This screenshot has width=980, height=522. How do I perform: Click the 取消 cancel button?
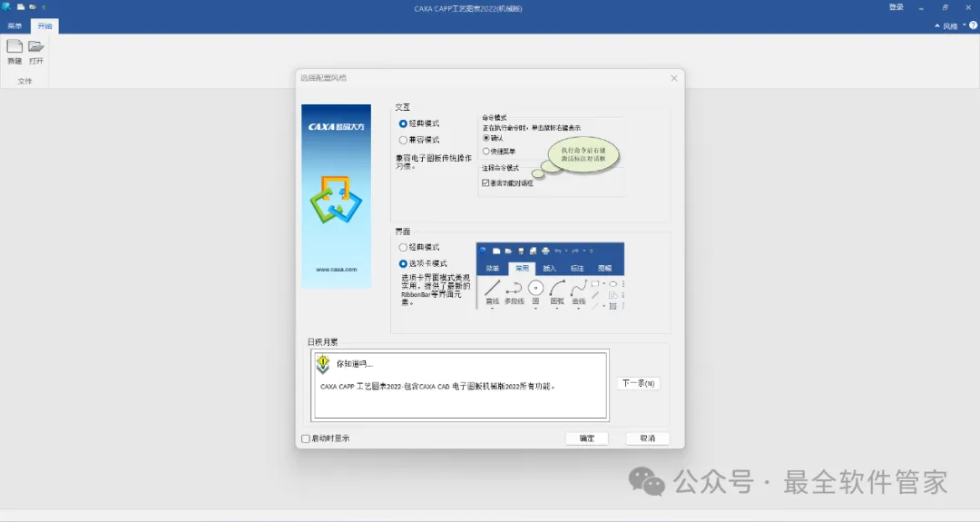(x=648, y=438)
